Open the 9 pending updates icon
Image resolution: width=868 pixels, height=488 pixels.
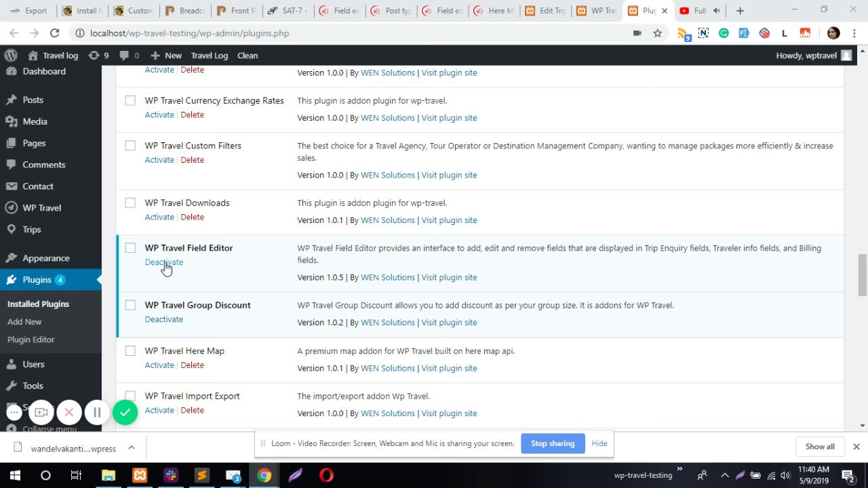tap(98, 56)
